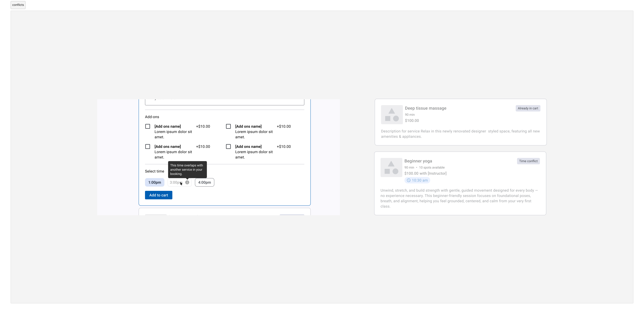644x314 pixels.
Task: Click the info icon next to 3:00pm
Action: [x=187, y=182]
